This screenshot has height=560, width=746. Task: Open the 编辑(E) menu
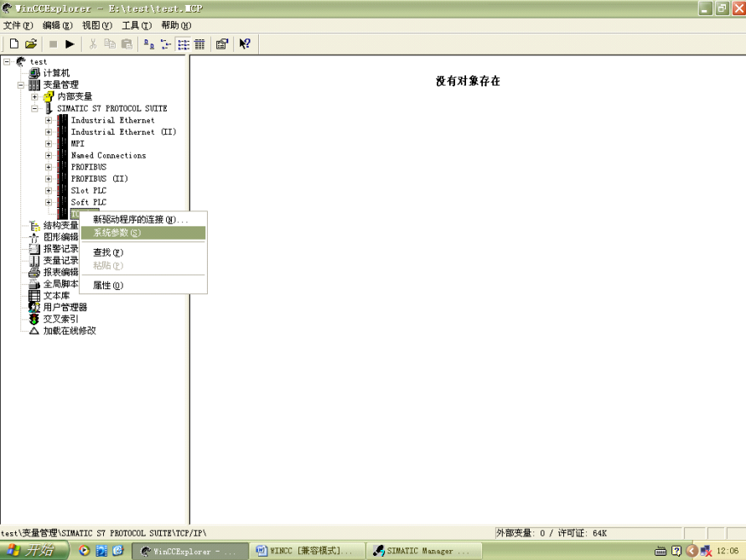pyautogui.click(x=58, y=25)
